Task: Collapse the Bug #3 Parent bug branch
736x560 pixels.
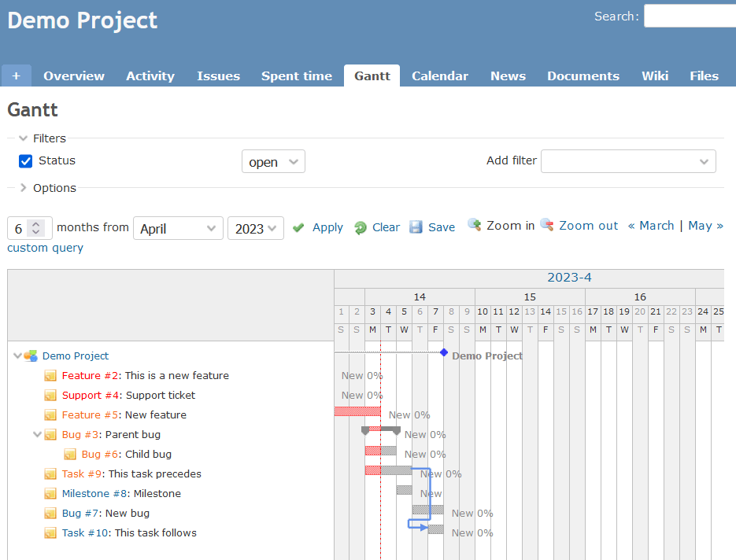Action: [x=37, y=433]
